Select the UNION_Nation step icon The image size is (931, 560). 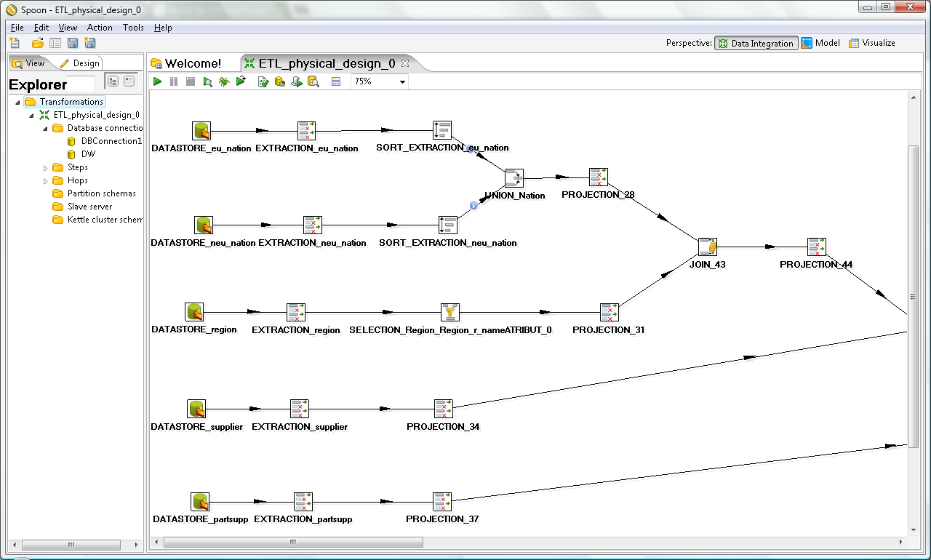514,178
